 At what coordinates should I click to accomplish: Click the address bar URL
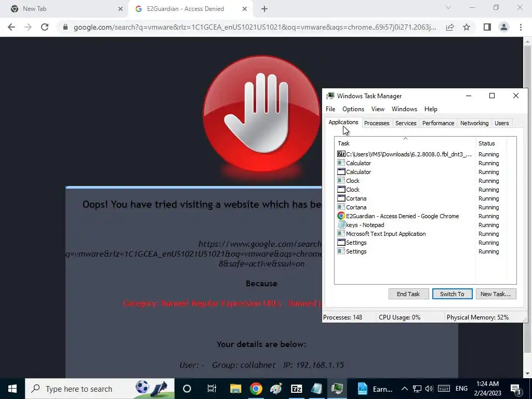click(255, 27)
